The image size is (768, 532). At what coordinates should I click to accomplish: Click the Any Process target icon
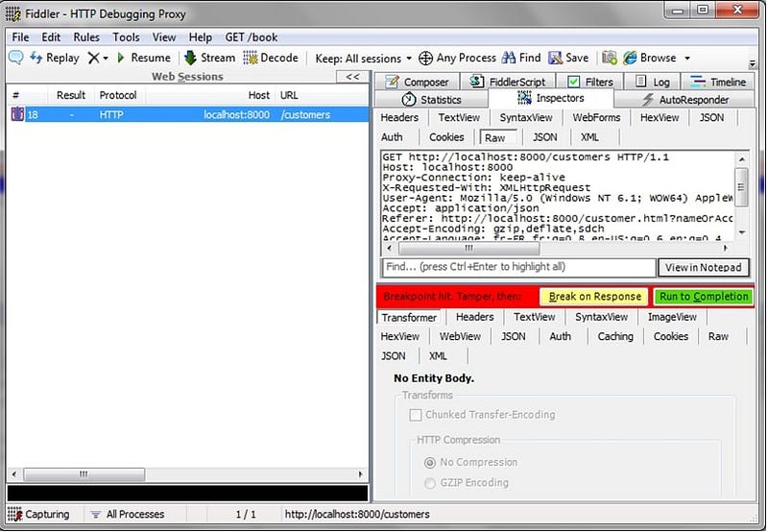[x=425, y=58]
